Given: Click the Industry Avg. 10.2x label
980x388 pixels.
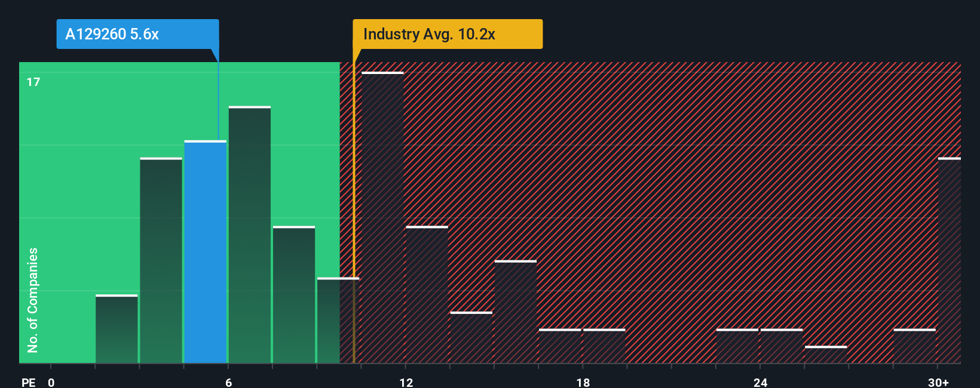Looking at the screenshot, I should tap(448, 34).
